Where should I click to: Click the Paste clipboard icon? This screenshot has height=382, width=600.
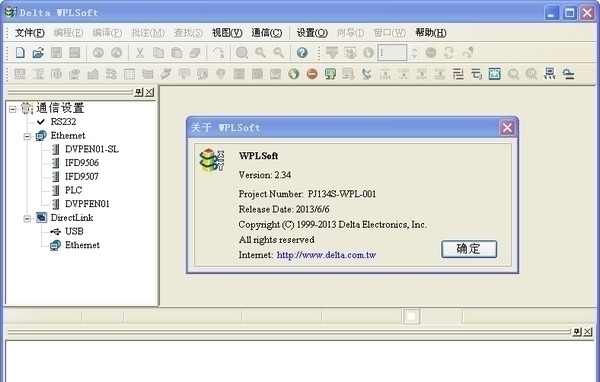pos(176,52)
